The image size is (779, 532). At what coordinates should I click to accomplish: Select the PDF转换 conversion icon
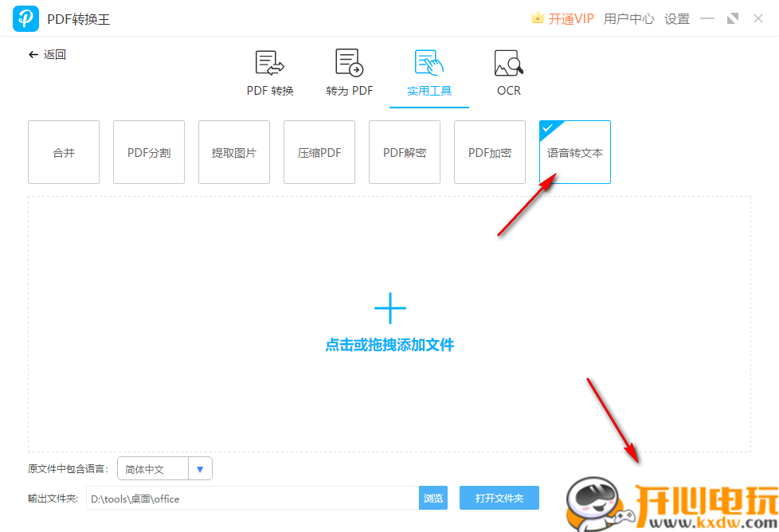(x=268, y=62)
